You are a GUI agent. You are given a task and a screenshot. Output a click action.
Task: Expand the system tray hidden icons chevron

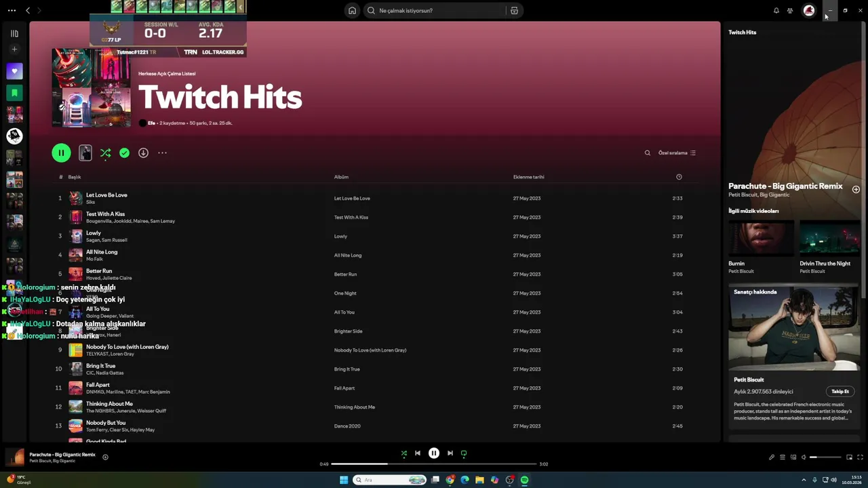[804, 480]
